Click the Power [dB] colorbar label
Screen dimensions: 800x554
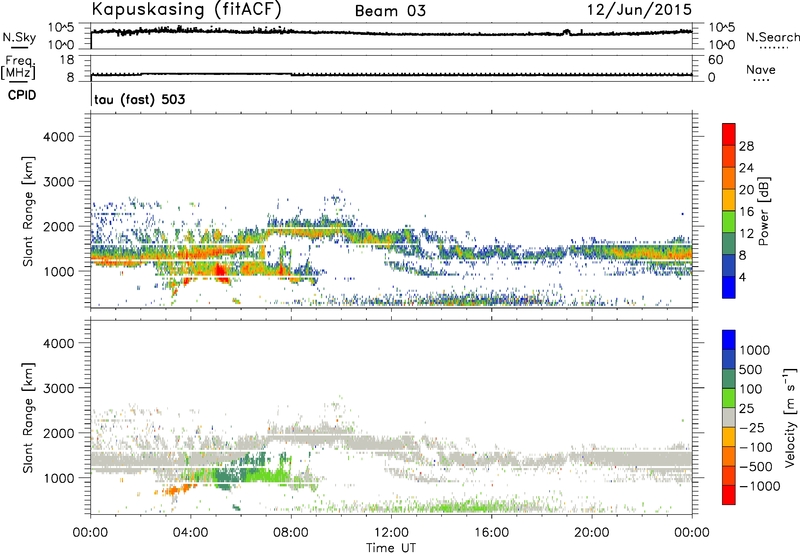[763, 211]
